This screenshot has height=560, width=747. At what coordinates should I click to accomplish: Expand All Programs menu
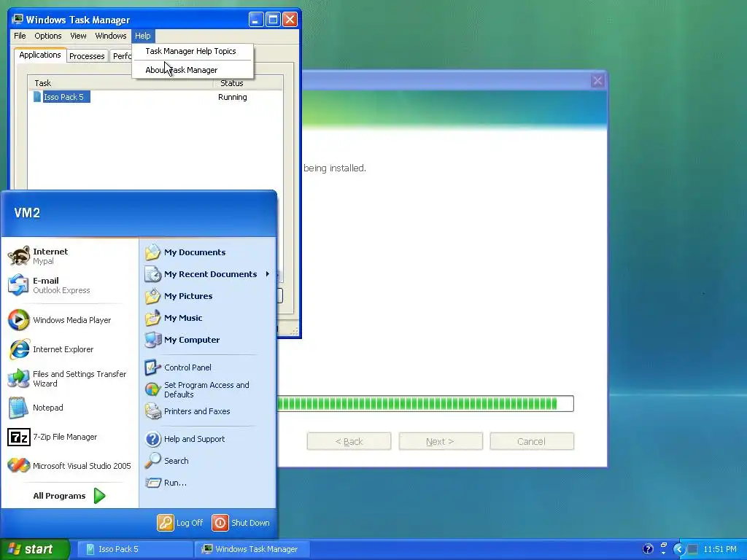coord(69,496)
